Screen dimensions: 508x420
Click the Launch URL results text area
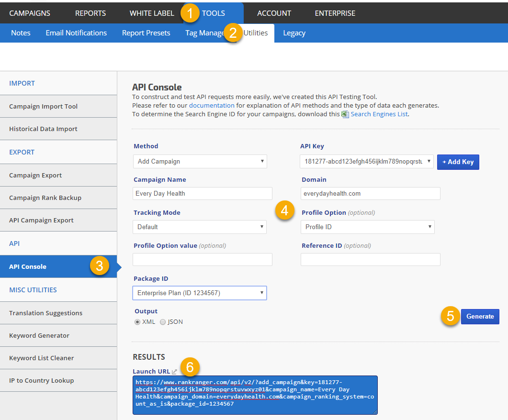tap(255, 395)
